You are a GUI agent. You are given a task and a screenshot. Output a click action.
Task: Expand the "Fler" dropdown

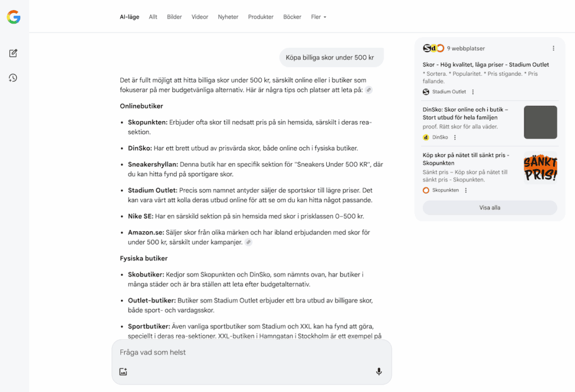[x=318, y=17]
